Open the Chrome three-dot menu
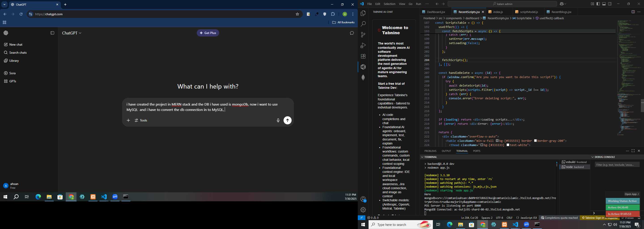644x229 pixels. 353,14
